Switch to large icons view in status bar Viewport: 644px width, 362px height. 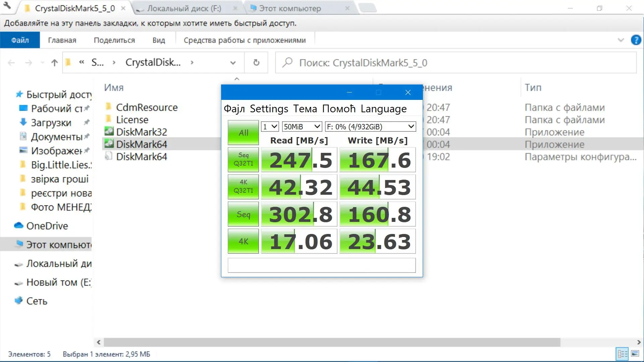click(635, 354)
